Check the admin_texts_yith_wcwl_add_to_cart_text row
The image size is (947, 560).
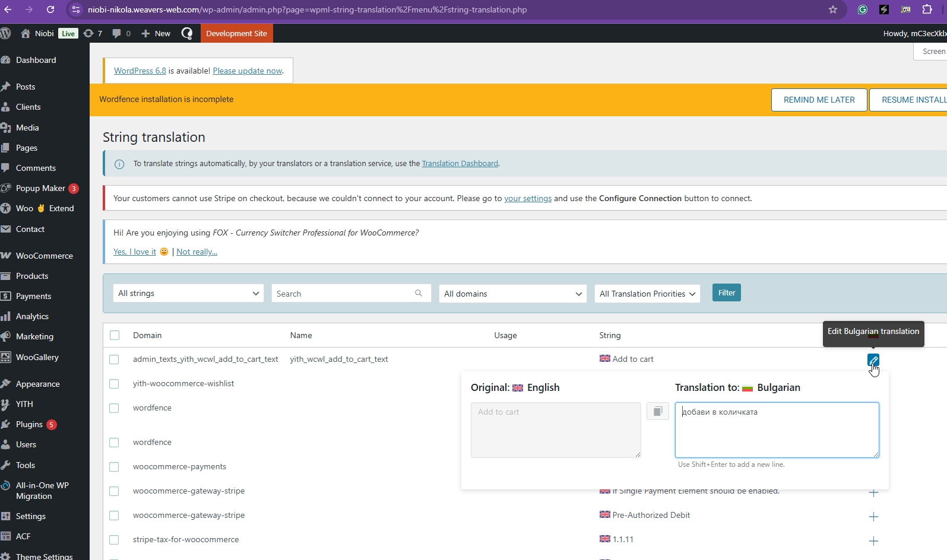point(114,359)
